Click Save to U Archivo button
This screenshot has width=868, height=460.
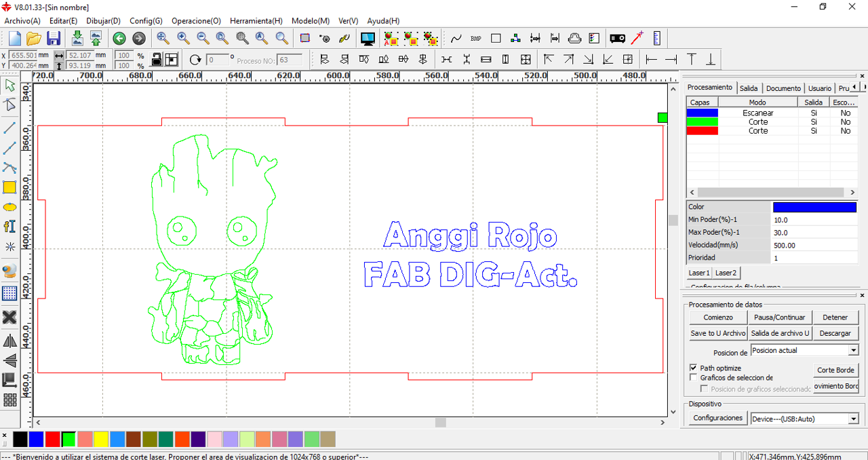(717, 333)
